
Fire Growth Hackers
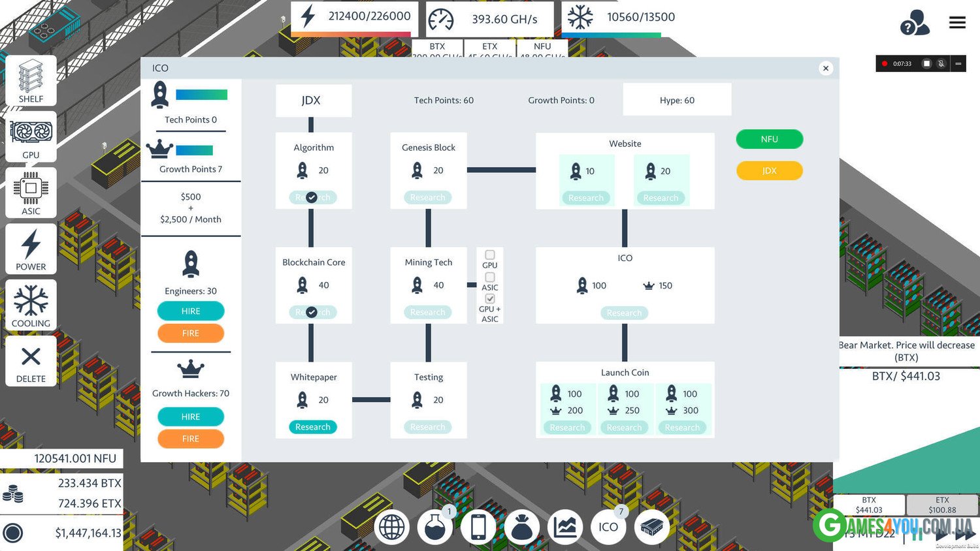191,439
